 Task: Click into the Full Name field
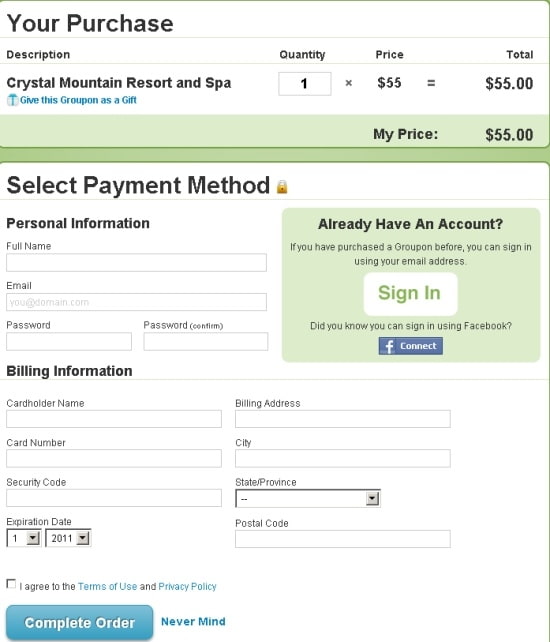pos(136,262)
